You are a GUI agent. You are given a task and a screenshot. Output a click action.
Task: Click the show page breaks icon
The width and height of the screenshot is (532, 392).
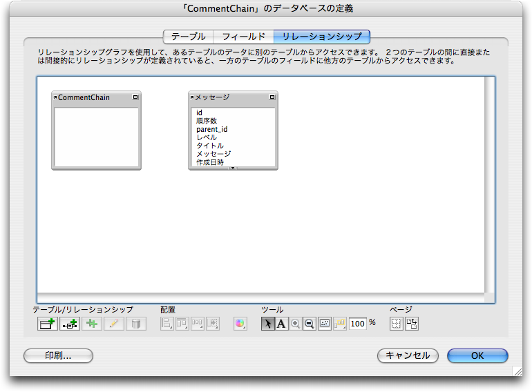tap(397, 324)
